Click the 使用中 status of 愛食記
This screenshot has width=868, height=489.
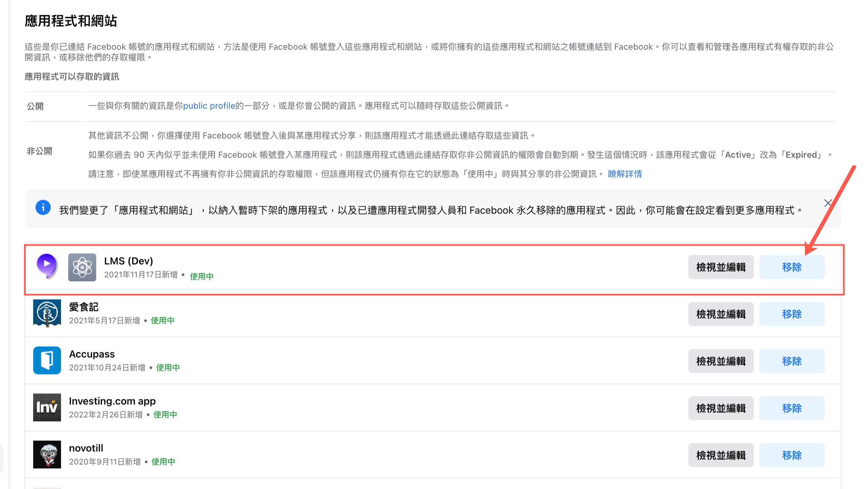point(163,321)
